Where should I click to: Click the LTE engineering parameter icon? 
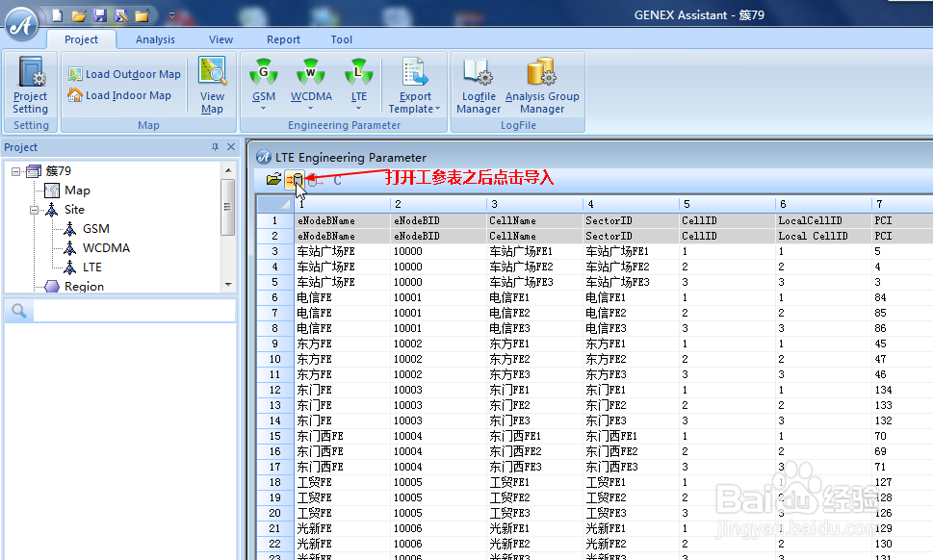coord(359,72)
